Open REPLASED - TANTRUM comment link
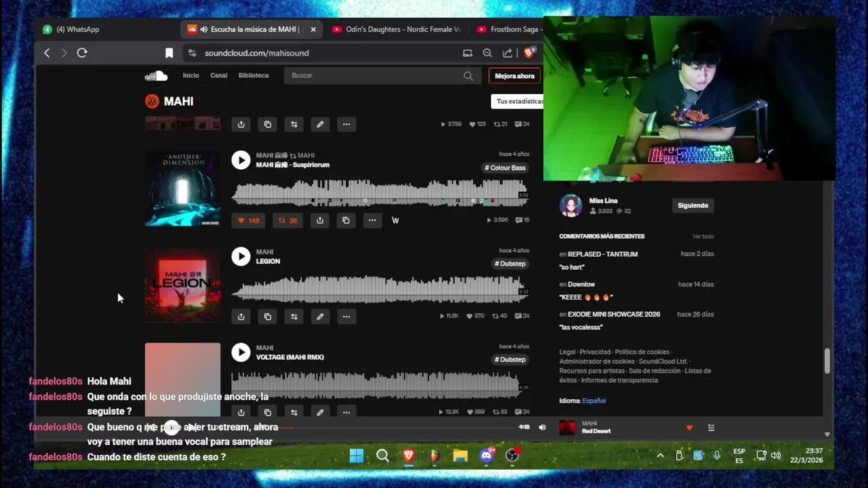The width and height of the screenshot is (868, 488). click(x=603, y=254)
